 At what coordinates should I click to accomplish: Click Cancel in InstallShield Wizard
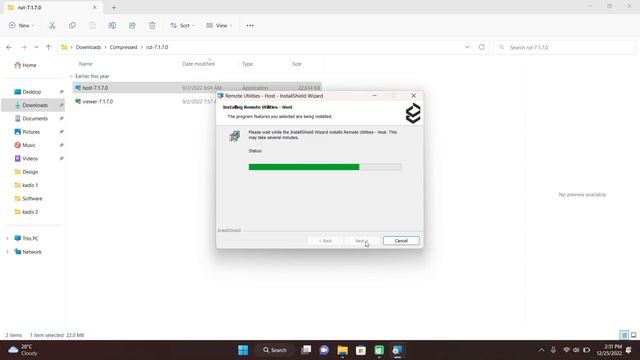coord(401,241)
